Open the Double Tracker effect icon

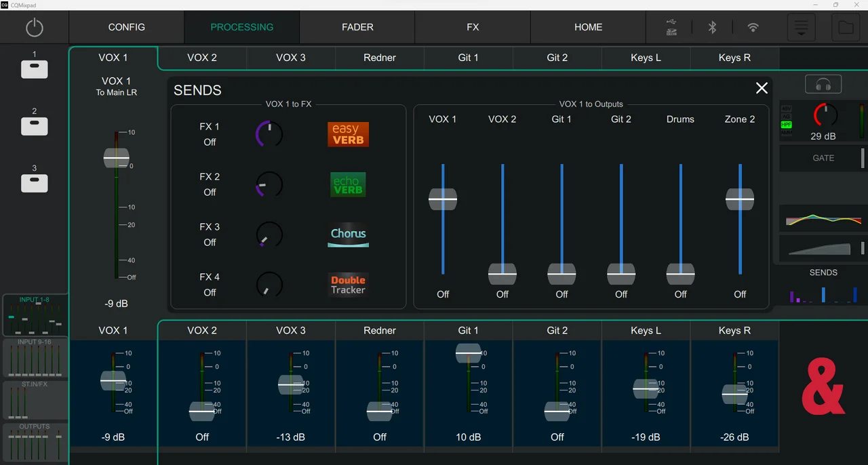pos(348,285)
